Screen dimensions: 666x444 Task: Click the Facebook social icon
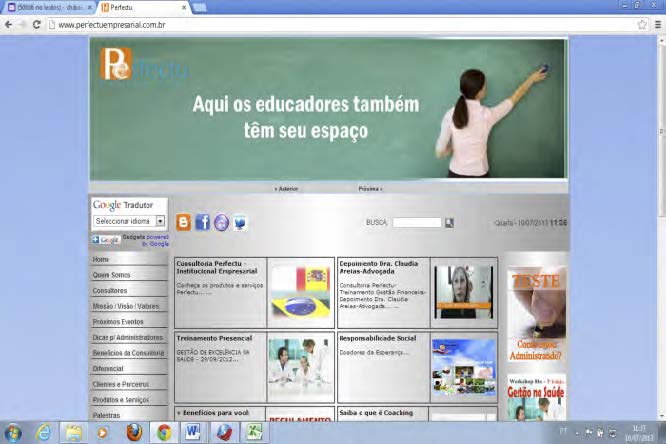click(203, 223)
